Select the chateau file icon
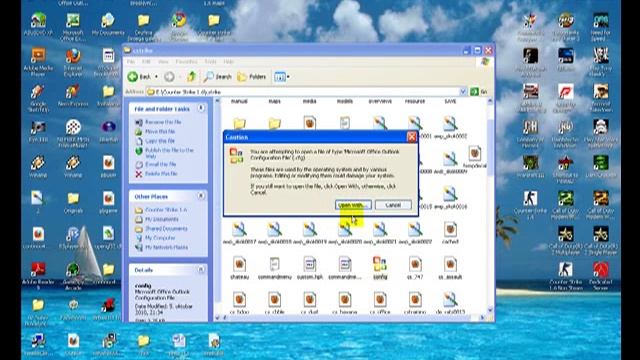Image resolution: width=640 pixels, height=360 pixels. click(239, 264)
